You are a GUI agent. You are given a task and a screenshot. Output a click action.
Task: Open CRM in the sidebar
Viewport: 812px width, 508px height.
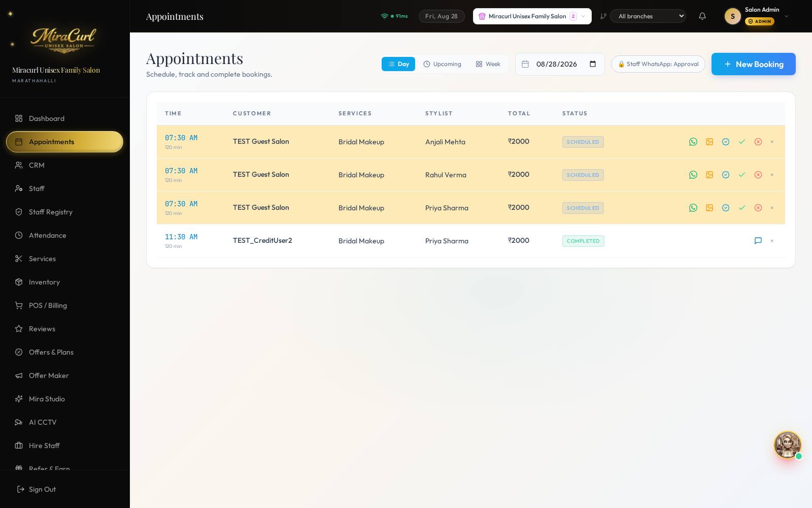coord(64,165)
